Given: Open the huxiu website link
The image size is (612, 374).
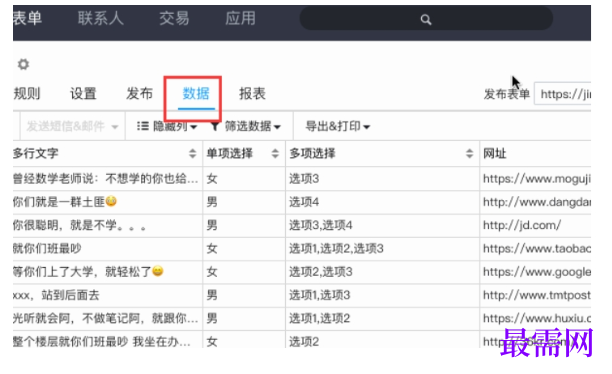Looking at the screenshot, I should click(x=537, y=319).
